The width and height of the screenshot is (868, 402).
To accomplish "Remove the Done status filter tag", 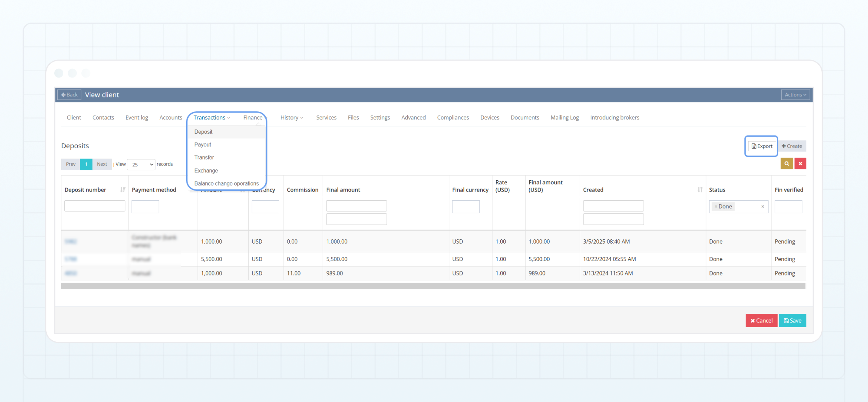I will (716, 207).
